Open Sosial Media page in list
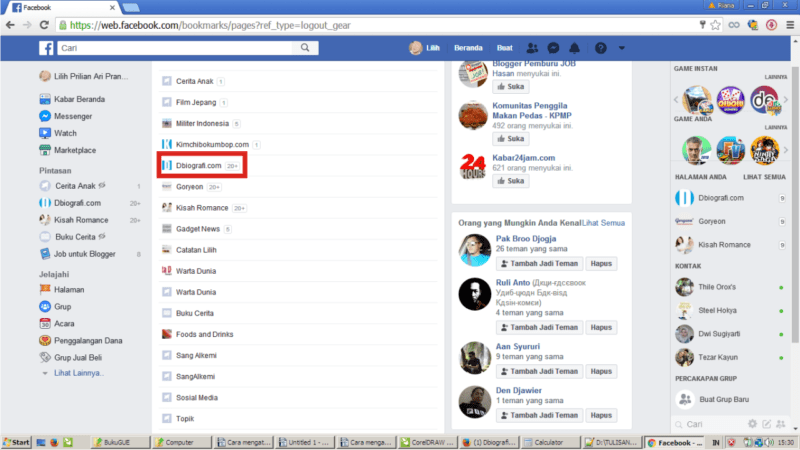 196,397
